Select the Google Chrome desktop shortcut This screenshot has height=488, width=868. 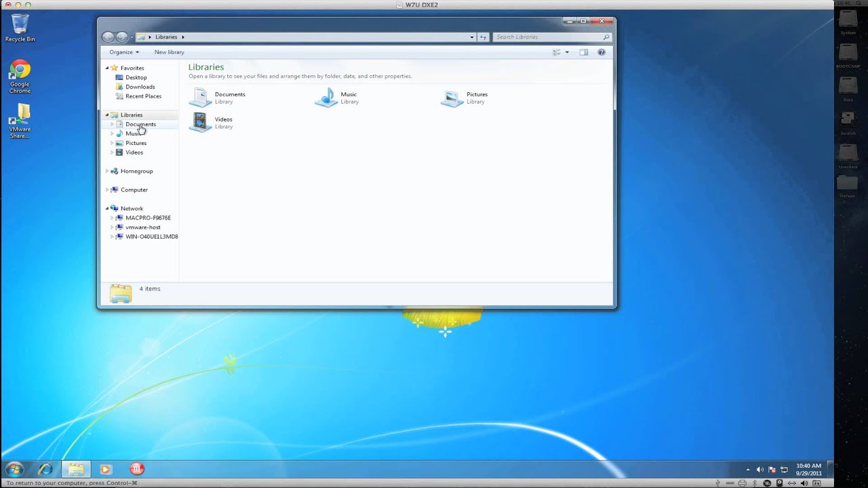[x=20, y=77]
